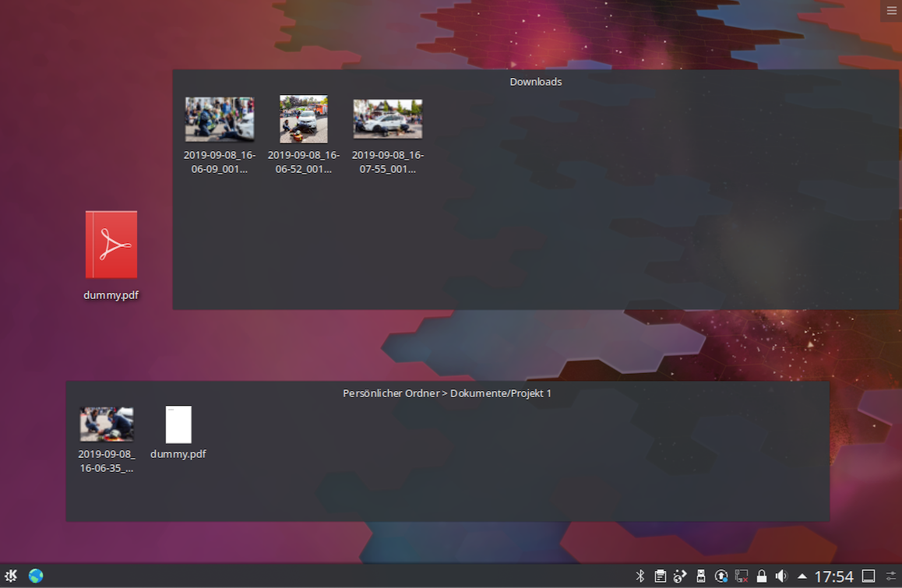
Task: Open Dokumente/Projekt 1 breadcrumb link
Action: 501,393
